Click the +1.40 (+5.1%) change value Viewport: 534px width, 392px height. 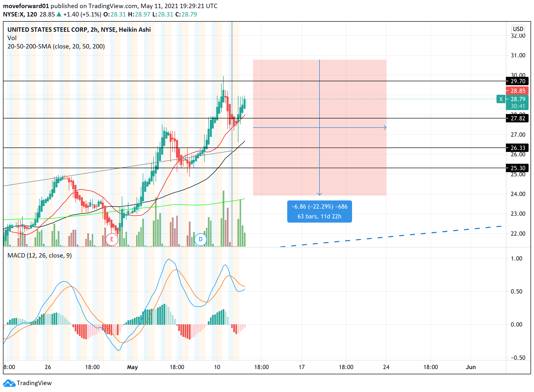pyautogui.click(x=82, y=15)
